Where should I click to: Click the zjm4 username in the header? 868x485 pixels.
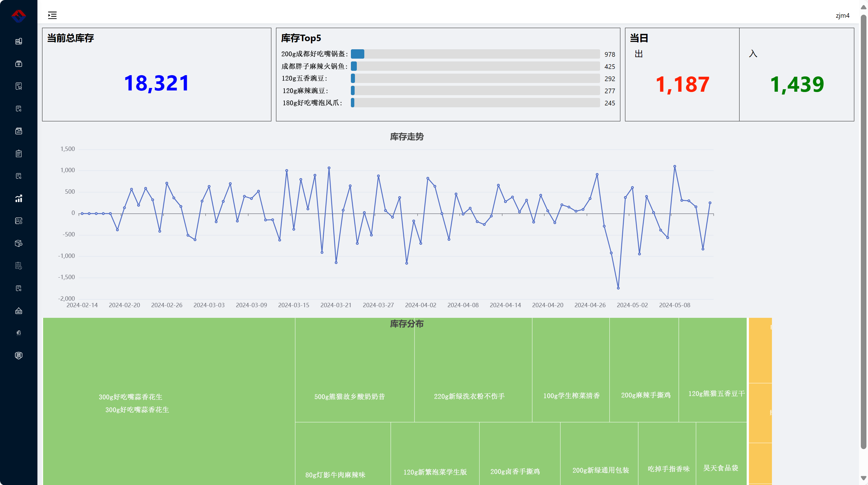tap(842, 16)
